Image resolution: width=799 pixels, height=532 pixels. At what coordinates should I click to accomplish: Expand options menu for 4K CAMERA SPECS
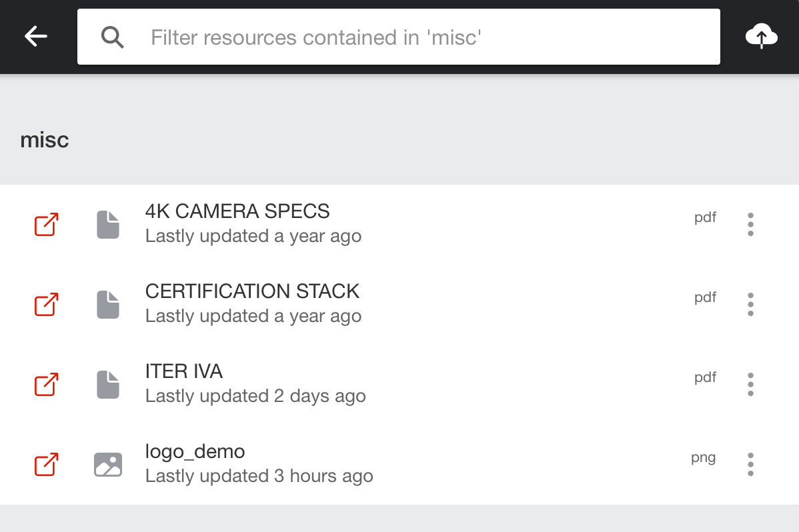coord(750,225)
